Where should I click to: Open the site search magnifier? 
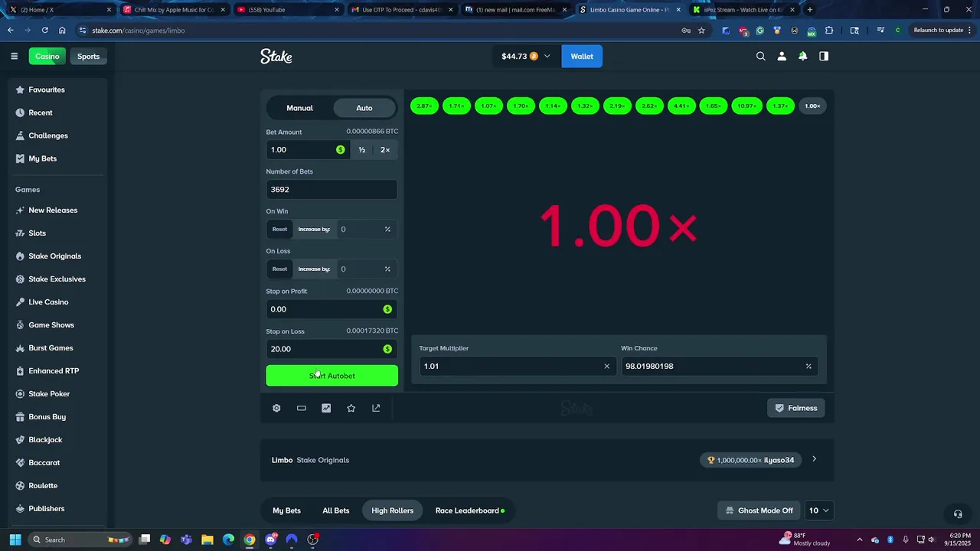point(760,56)
